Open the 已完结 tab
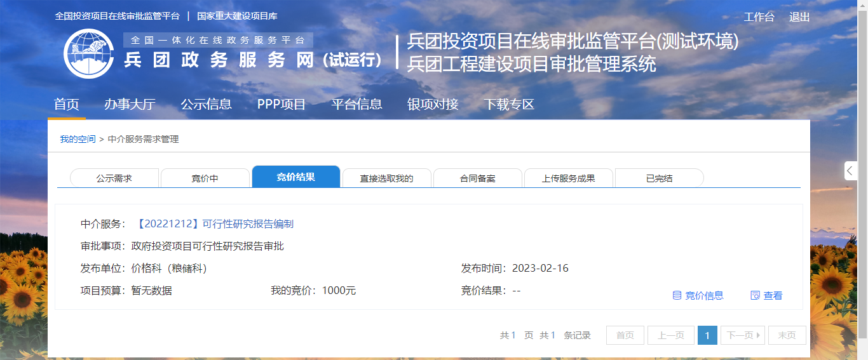The image size is (868, 360). point(659,178)
